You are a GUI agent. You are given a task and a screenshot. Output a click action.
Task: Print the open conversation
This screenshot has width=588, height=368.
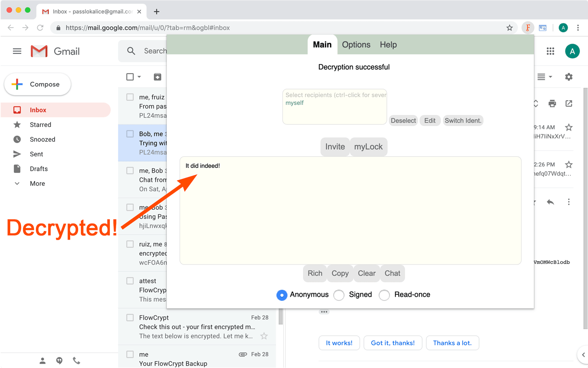point(552,103)
